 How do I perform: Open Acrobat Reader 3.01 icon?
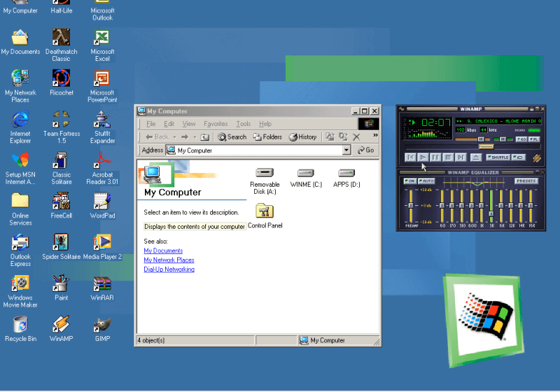point(102,168)
